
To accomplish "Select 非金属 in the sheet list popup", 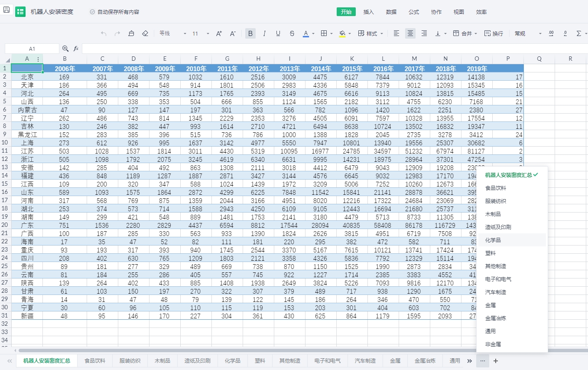I will [512, 344].
